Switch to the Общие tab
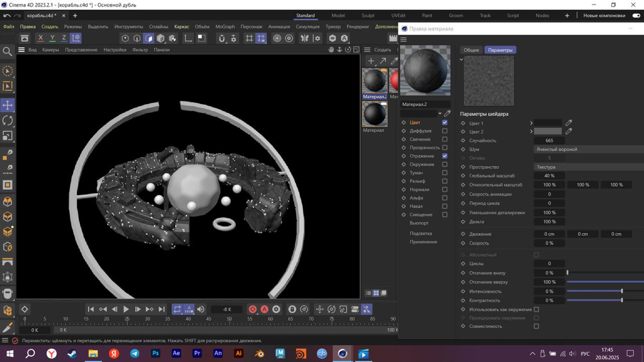 (471, 50)
